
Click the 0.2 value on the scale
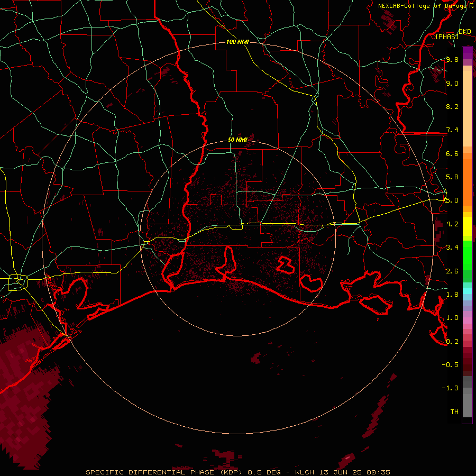(452, 342)
